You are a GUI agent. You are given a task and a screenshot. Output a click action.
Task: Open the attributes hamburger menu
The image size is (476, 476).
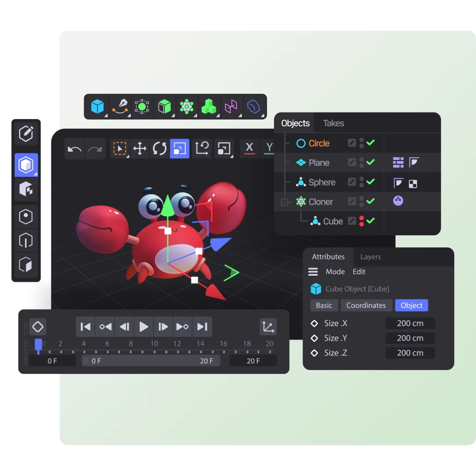click(x=313, y=271)
